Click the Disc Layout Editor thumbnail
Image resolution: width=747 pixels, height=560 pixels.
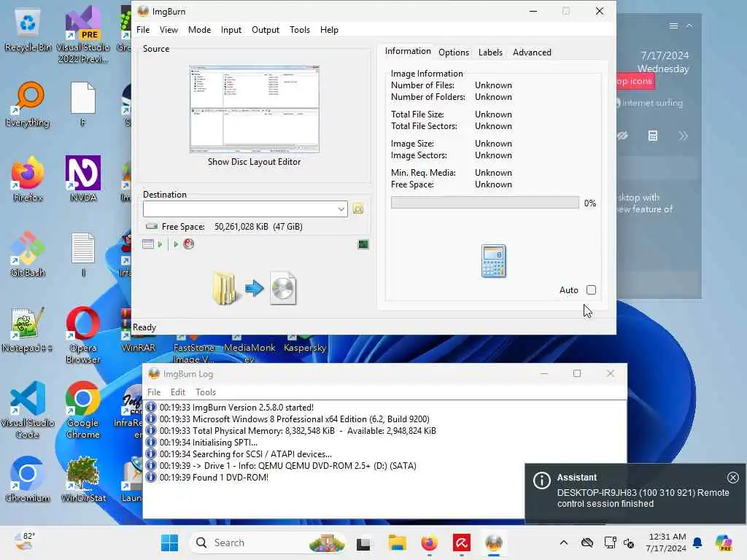tap(255, 109)
